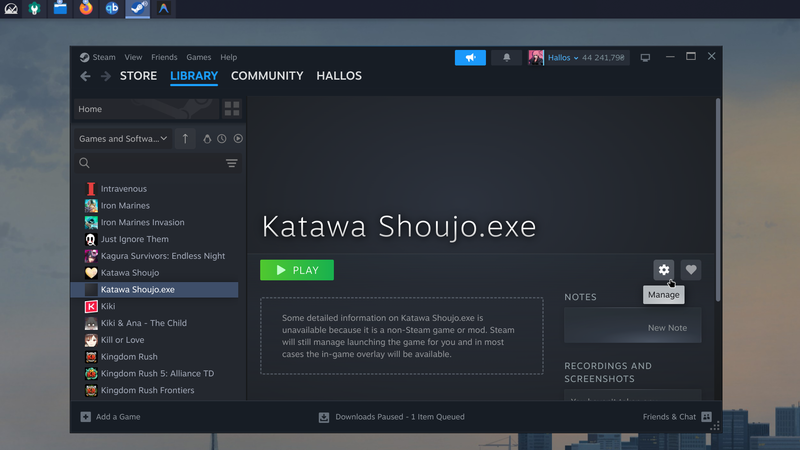Open the Steam menu
This screenshot has width=800, height=450.
click(104, 57)
